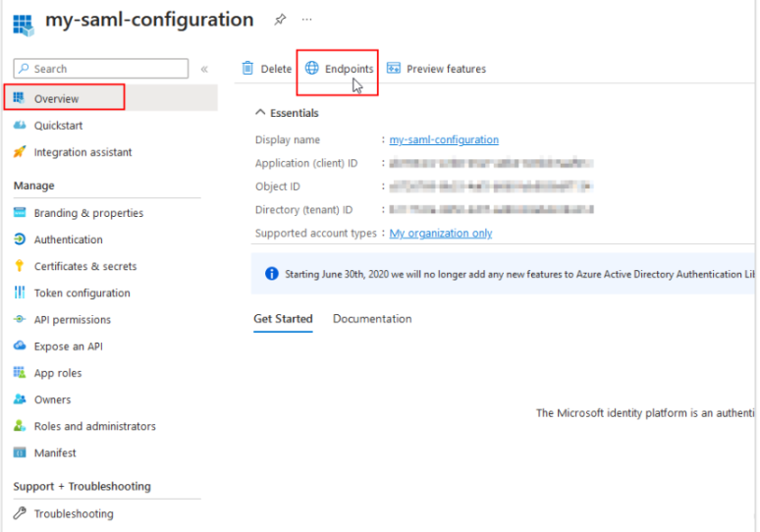Open the Token configuration menu item
This screenshot has width=760, height=532.
81,293
